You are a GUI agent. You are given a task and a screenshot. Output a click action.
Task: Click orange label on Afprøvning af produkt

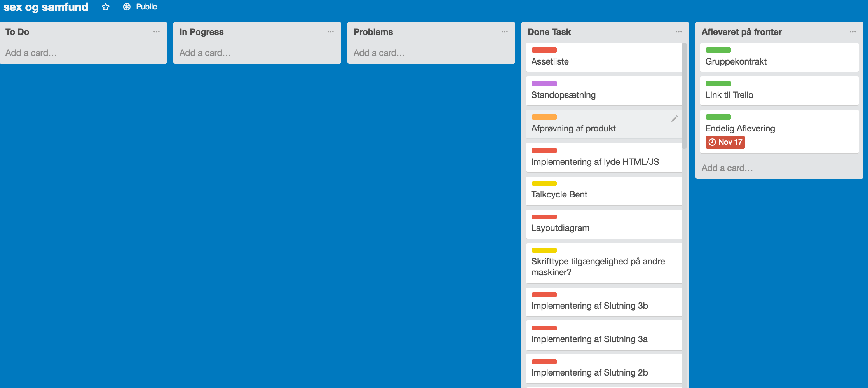pyautogui.click(x=544, y=117)
